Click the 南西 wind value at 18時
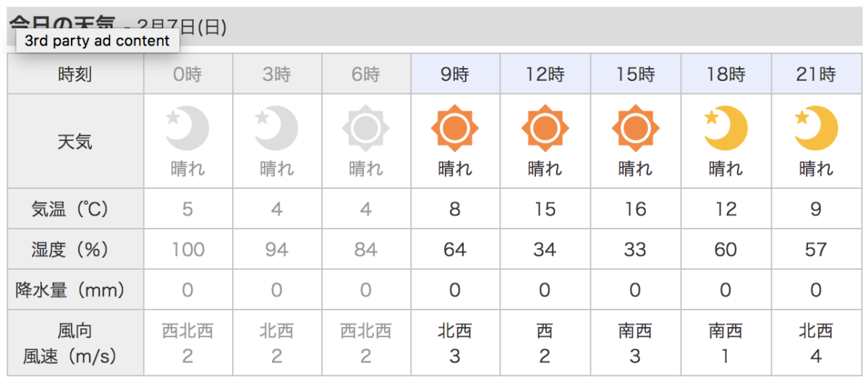The image size is (868, 379). [x=726, y=331]
